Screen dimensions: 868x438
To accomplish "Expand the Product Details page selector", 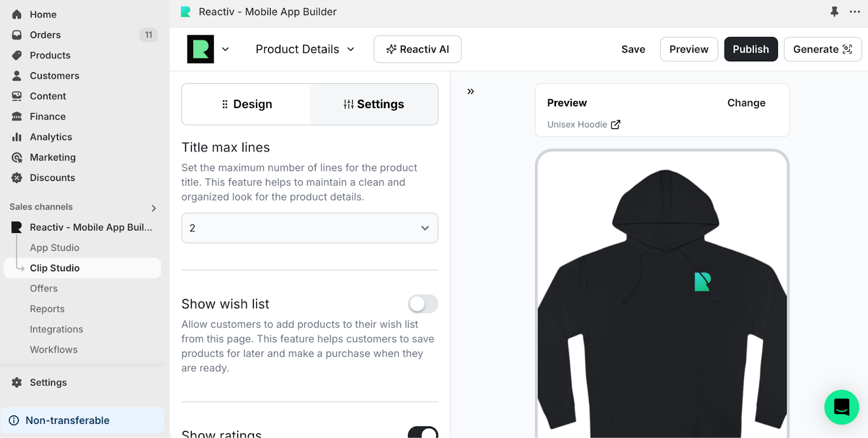I will 305,49.
